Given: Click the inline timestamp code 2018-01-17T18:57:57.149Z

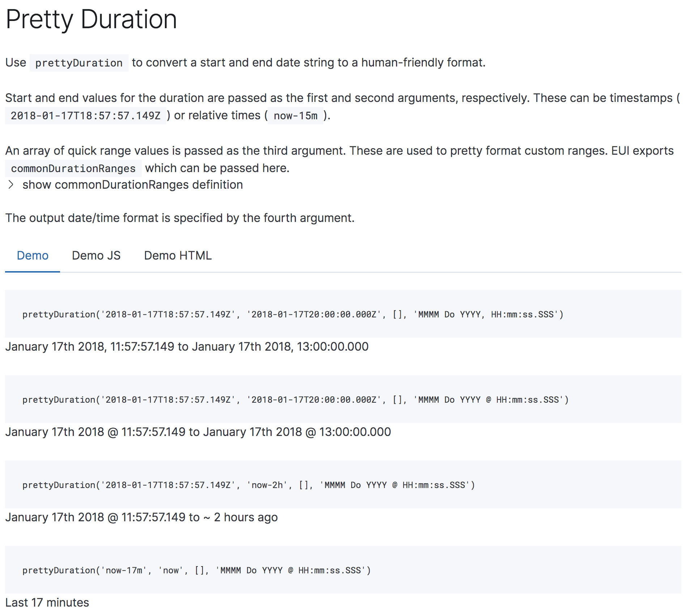Looking at the screenshot, I should click(85, 116).
